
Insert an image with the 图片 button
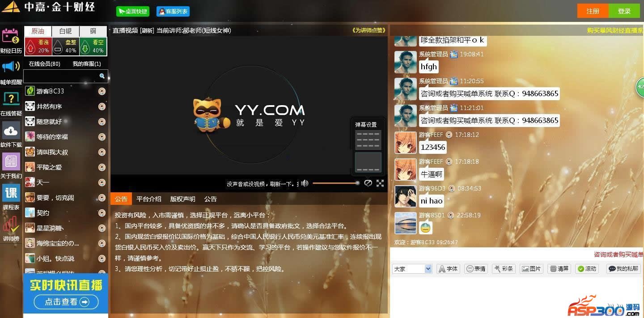(x=531, y=269)
